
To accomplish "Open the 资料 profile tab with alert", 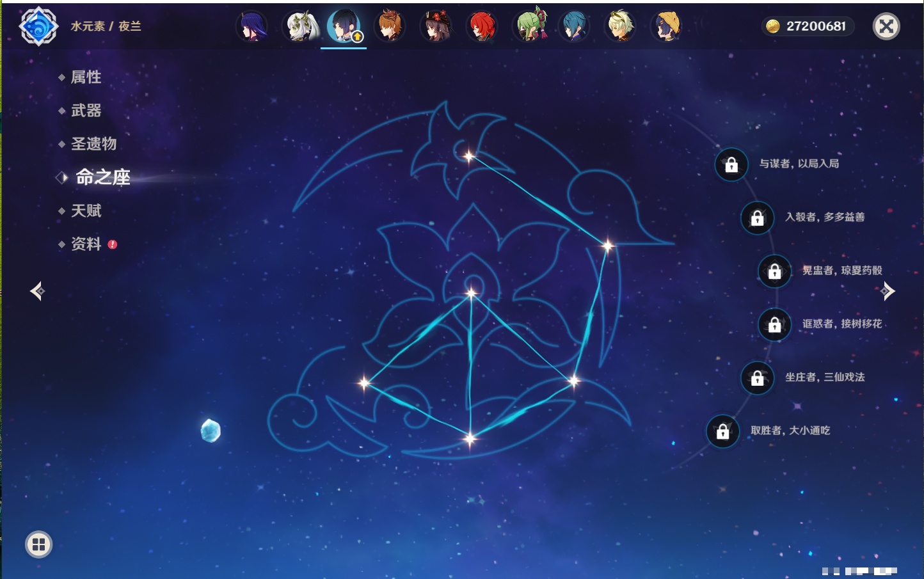I will [86, 244].
